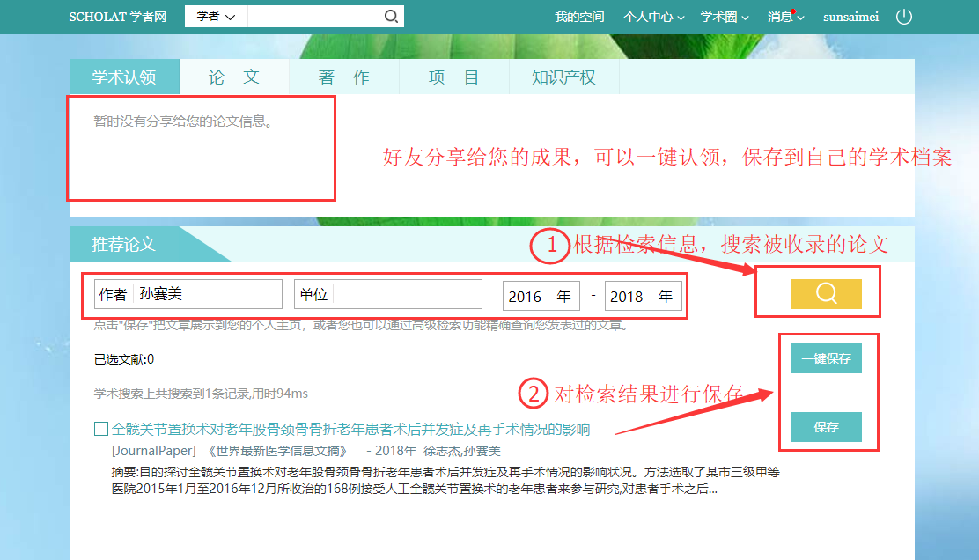Click the 一键保存 button
This screenshot has width=979, height=560.
826,359
